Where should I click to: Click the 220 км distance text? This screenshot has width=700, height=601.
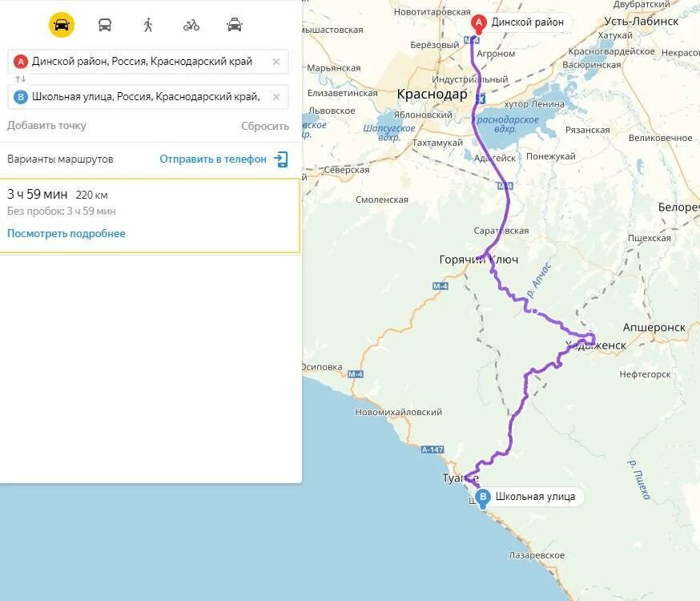tap(91, 195)
